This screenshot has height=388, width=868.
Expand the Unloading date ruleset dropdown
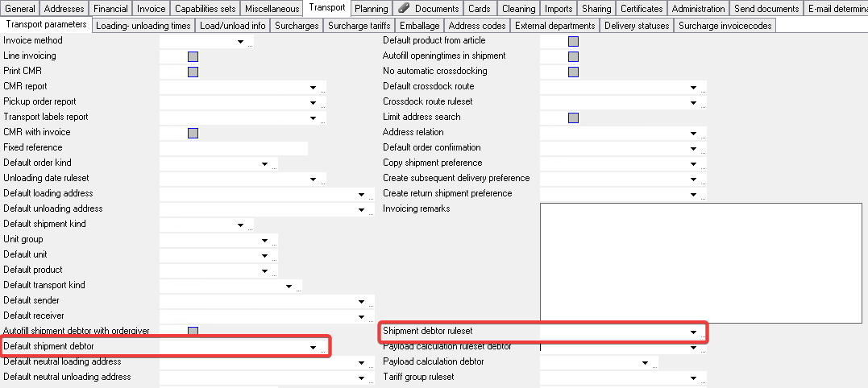[313, 179]
